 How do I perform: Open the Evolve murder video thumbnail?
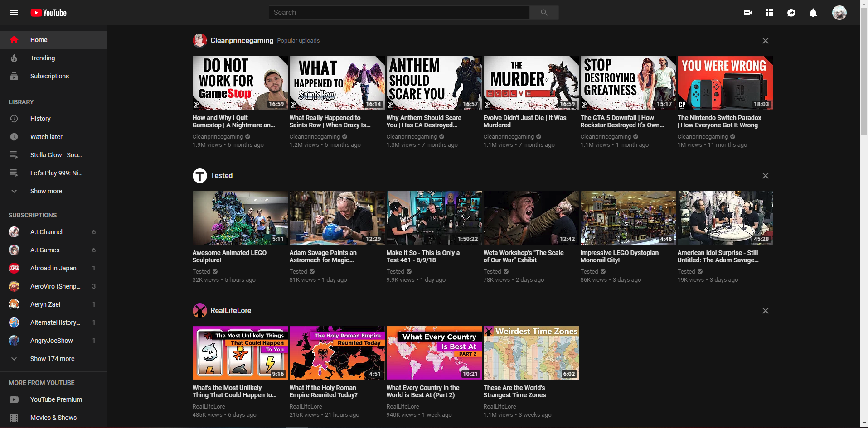point(531,83)
